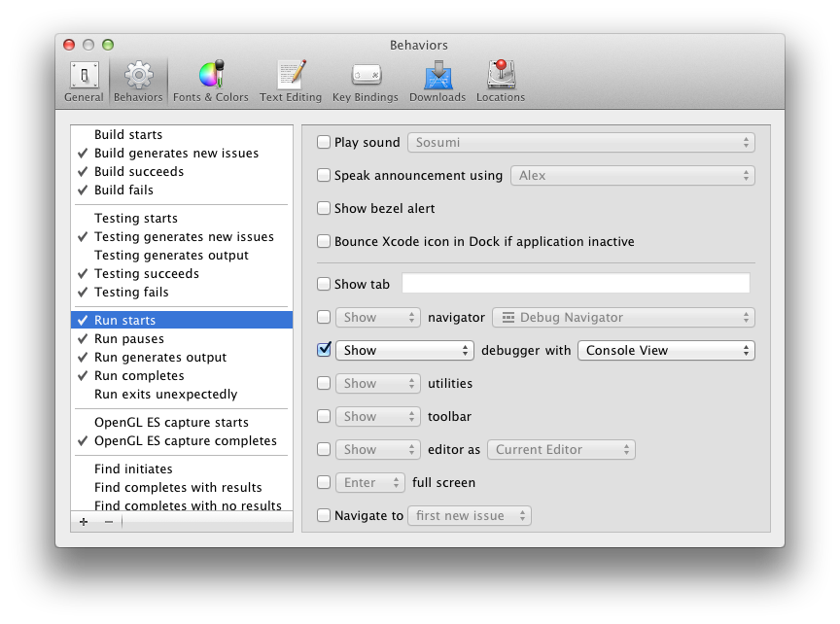This screenshot has height=624, width=840.
Task: Open the Show dropdown for editor
Action: point(377,449)
